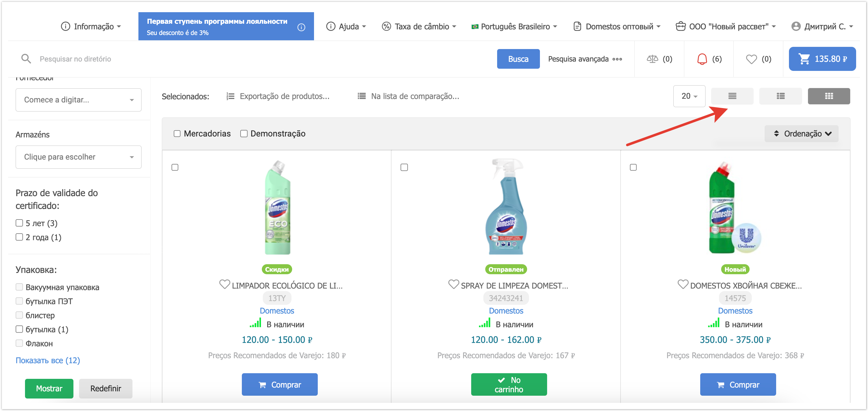Open notifications bell icon

point(701,59)
